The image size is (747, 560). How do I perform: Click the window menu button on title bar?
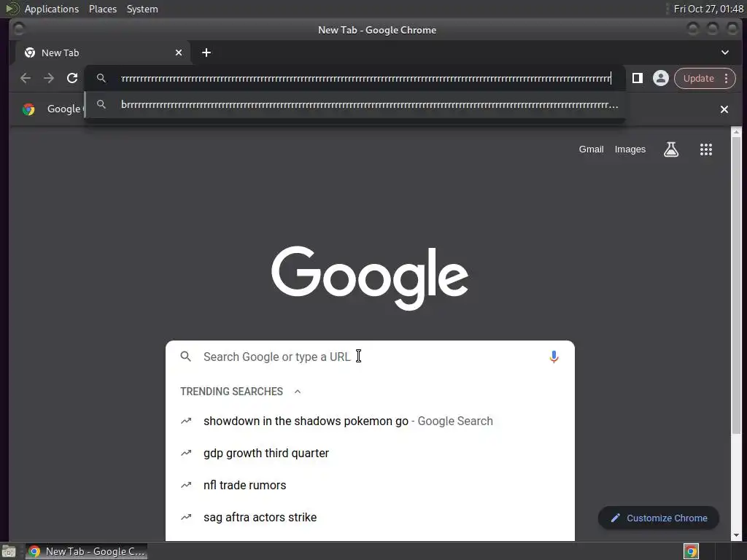[19, 29]
